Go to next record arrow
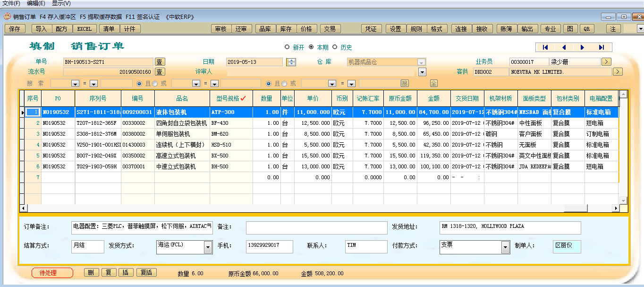Image resolution: width=644 pixels, height=287 pixels. pos(583,47)
